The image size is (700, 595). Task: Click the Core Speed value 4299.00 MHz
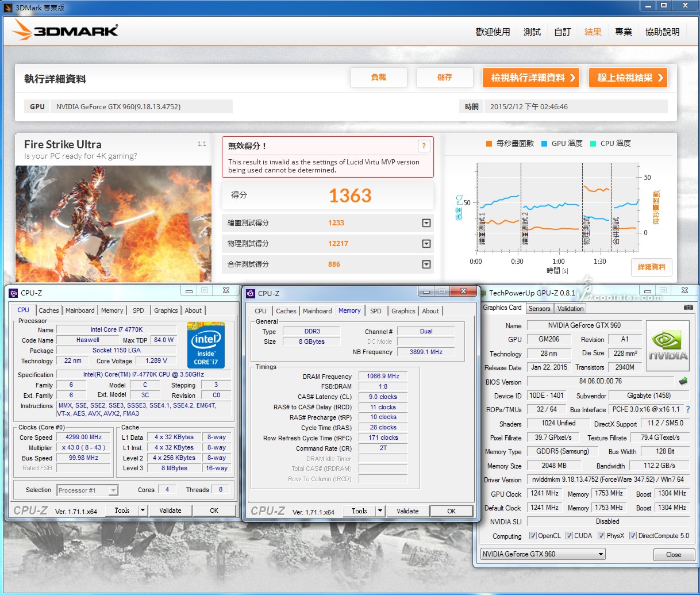[x=83, y=437]
